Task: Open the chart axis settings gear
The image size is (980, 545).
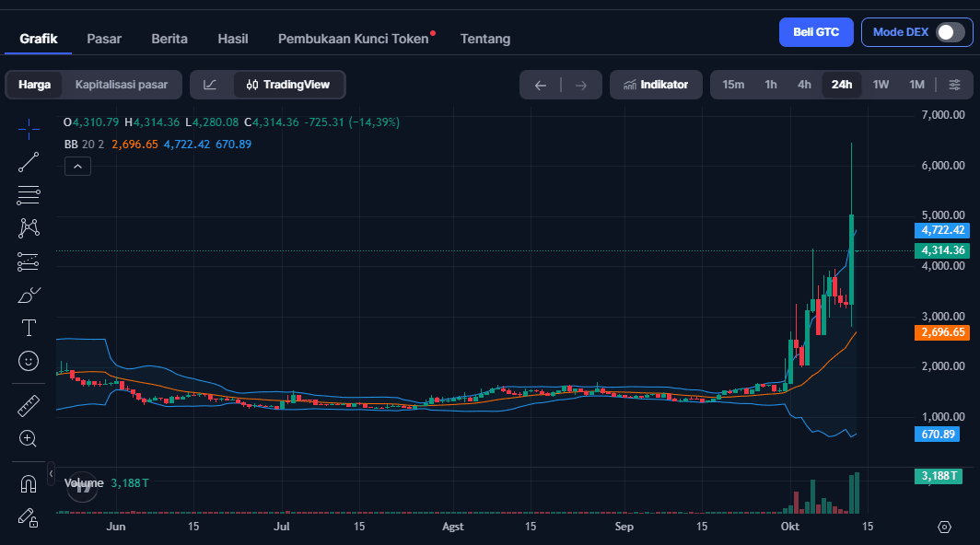Action: click(944, 527)
